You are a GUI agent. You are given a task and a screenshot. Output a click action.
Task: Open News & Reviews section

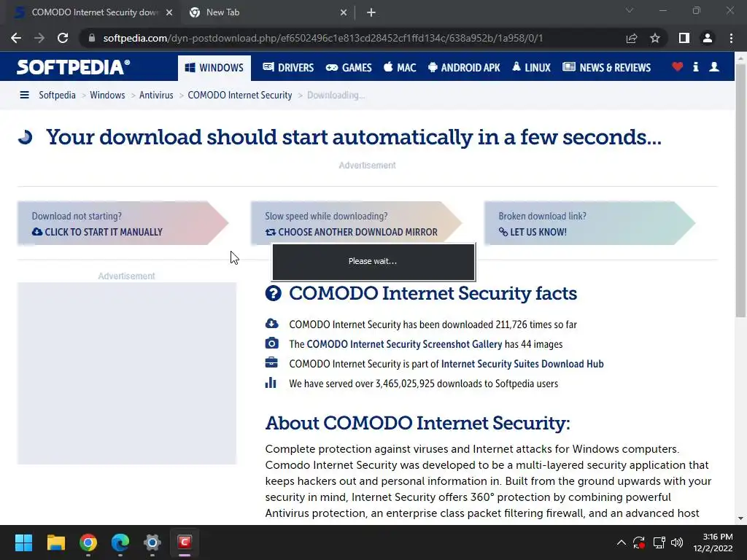tap(606, 68)
